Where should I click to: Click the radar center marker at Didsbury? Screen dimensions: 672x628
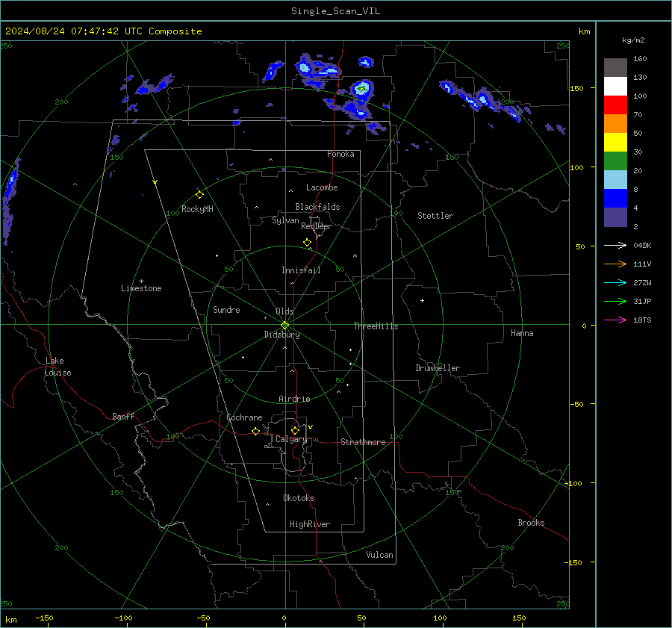(285, 325)
